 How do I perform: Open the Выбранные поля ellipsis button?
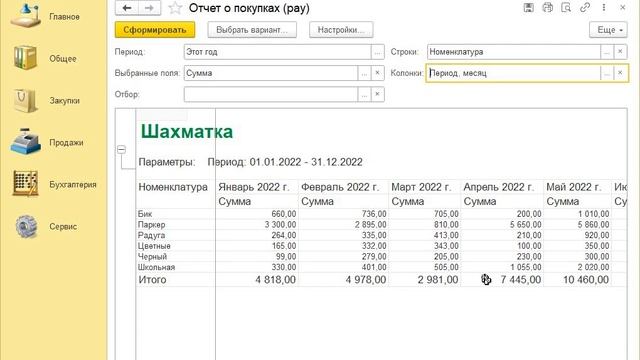pos(364,73)
